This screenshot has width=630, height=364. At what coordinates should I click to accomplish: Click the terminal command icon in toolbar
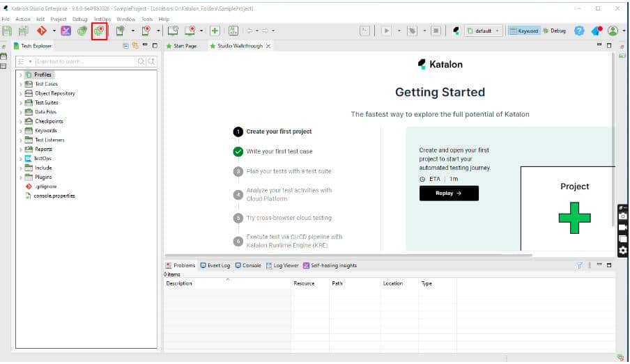(x=364, y=31)
